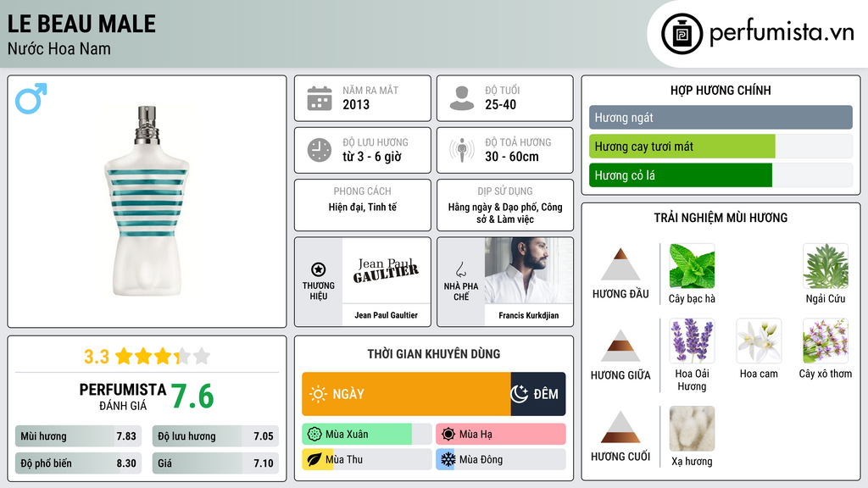Click the blue male gender symbol
The image size is (868, 488).
click(x=31, y=98)
